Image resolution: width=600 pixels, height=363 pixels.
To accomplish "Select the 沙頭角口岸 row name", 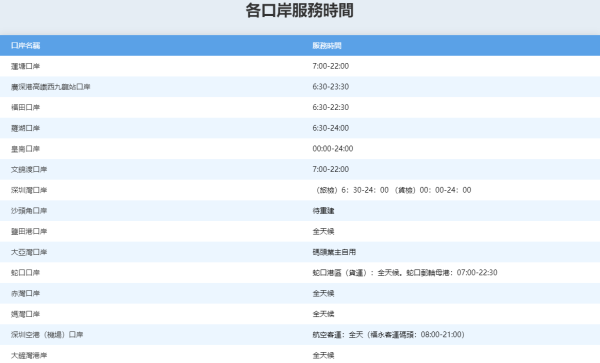I will click(29, 211).
